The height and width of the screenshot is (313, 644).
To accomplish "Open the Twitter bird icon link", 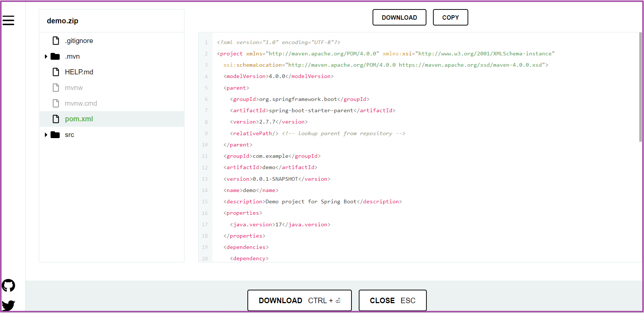I will (x=8, y=305).
